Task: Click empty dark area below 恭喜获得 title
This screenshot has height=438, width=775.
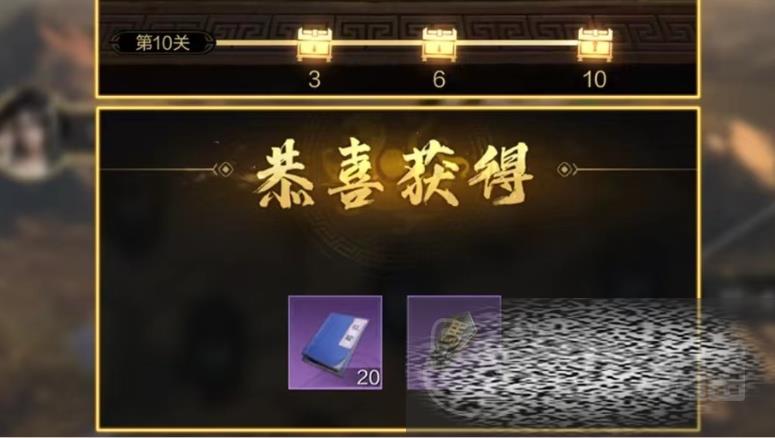Action: [x=395, y=252]
